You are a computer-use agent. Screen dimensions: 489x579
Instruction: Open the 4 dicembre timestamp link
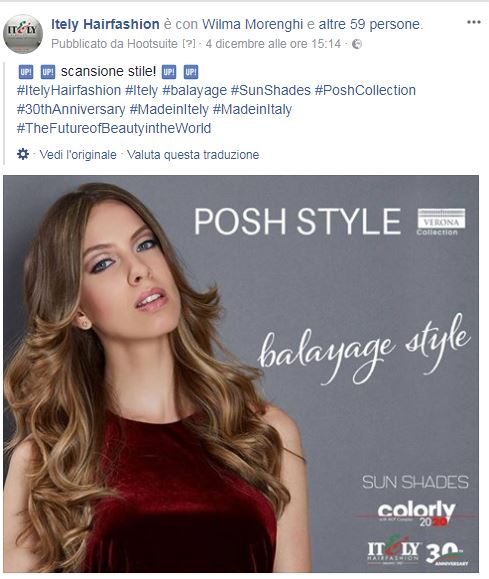pyautogui.click(x=273, y=44)
